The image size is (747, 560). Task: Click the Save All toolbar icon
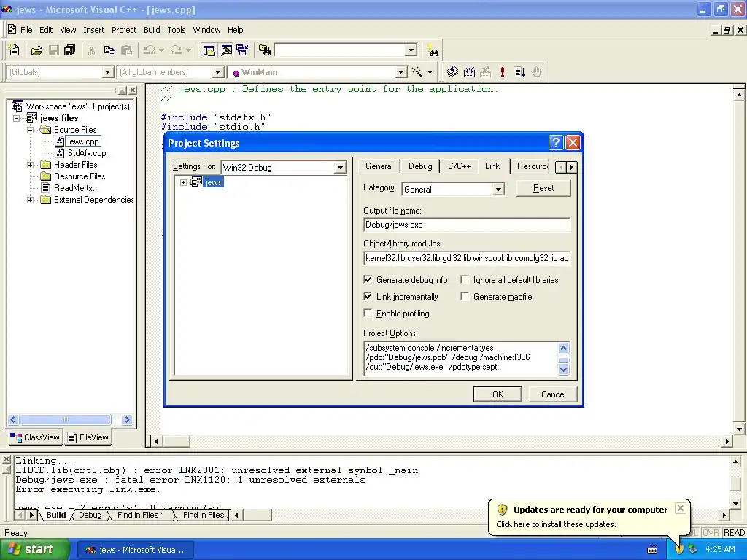point(69,50)
